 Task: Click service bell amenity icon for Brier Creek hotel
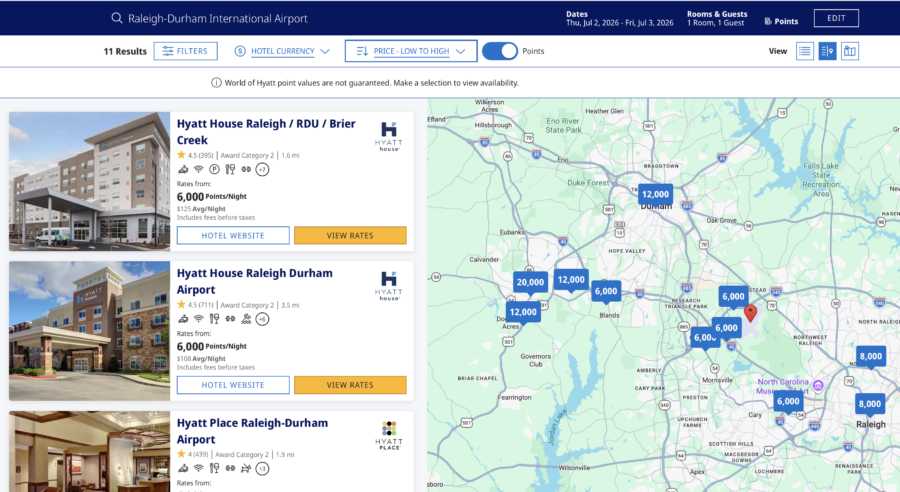183,169
